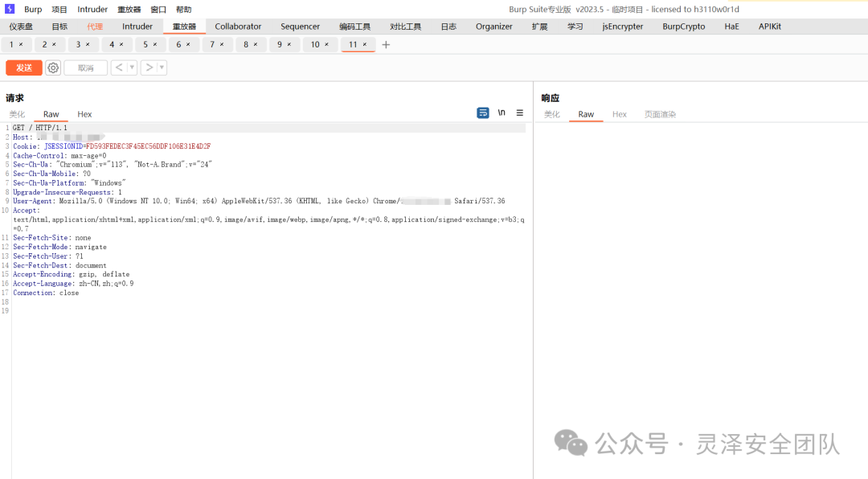Close Repeater tab 8

point(256,44)
